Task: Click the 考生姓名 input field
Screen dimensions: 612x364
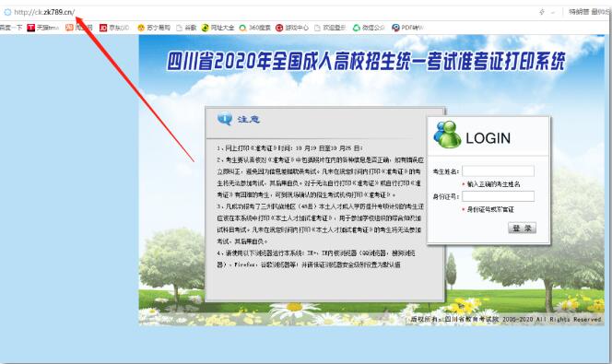Action: tap(498, 170)
